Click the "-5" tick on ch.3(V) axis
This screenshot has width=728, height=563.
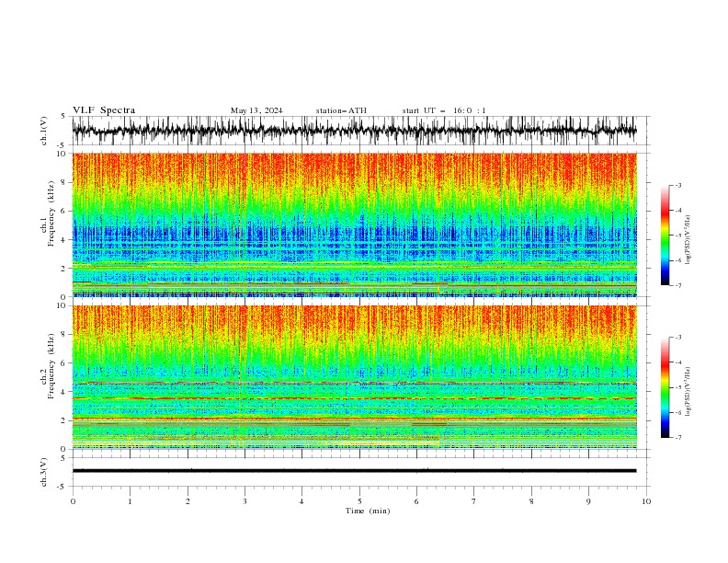(x=63, y=487)
